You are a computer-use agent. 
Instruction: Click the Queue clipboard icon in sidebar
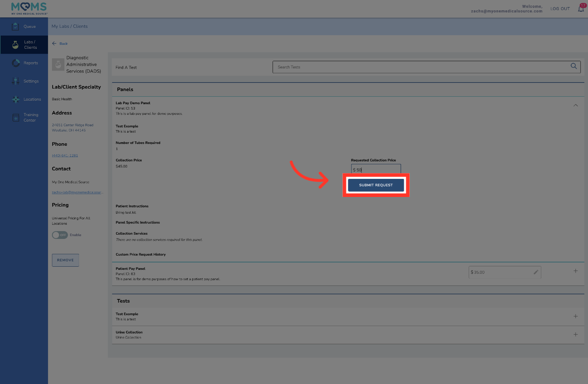(15, 27)
